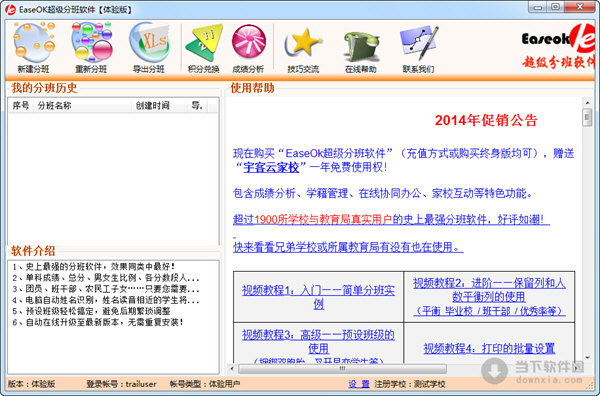Click 帐号类型：体验用户 status entry
Screen dimensions: 600x396
coord(205,384)
